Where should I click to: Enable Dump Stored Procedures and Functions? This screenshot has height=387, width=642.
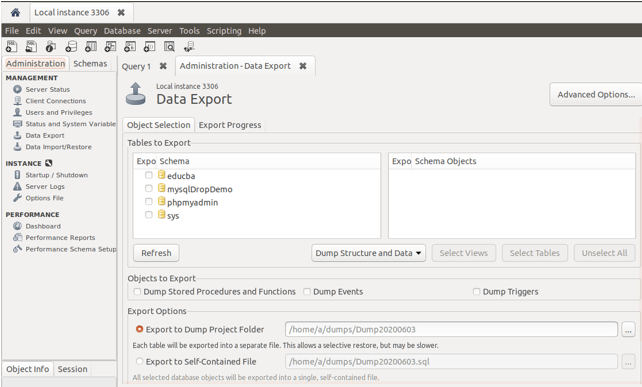[x=137, y=292]
